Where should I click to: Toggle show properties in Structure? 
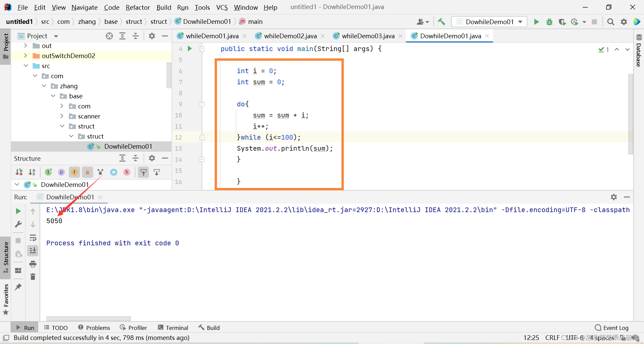61,172
